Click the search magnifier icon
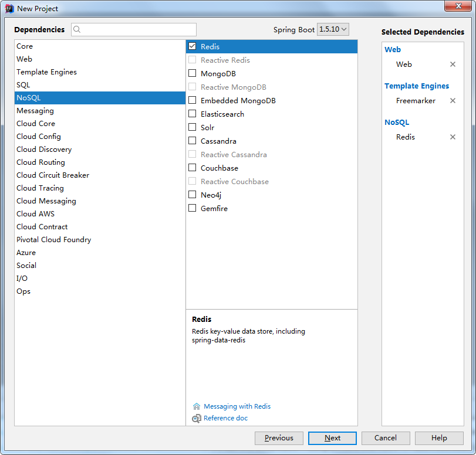476x455 pixels. (x=77, y=29)
